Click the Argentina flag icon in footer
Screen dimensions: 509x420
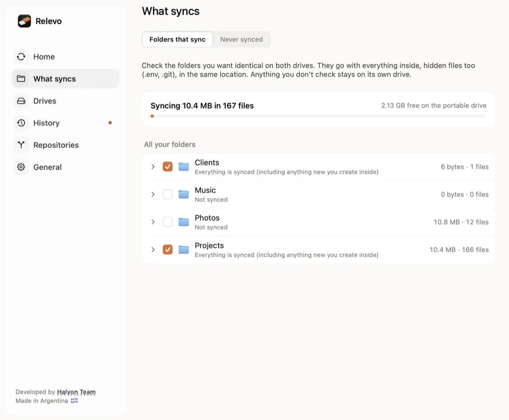[x=74, y=401]
